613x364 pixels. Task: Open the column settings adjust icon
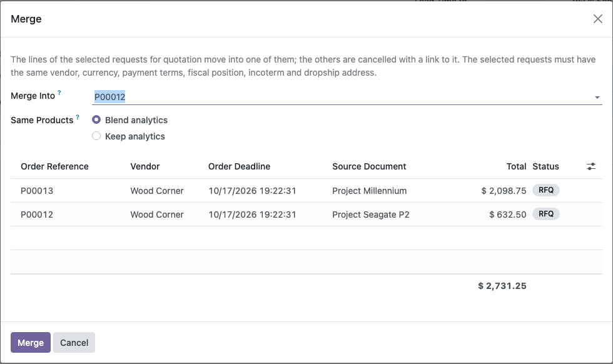click(591, 166)
